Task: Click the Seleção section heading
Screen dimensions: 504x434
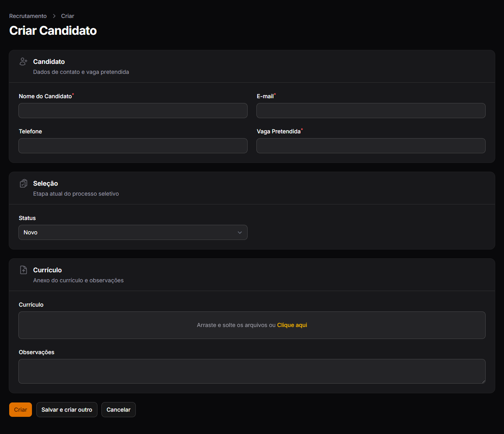Action: (46, 183)
